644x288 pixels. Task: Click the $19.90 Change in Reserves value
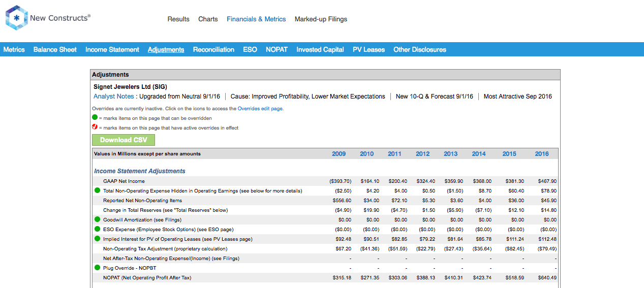tap(371, 210)
